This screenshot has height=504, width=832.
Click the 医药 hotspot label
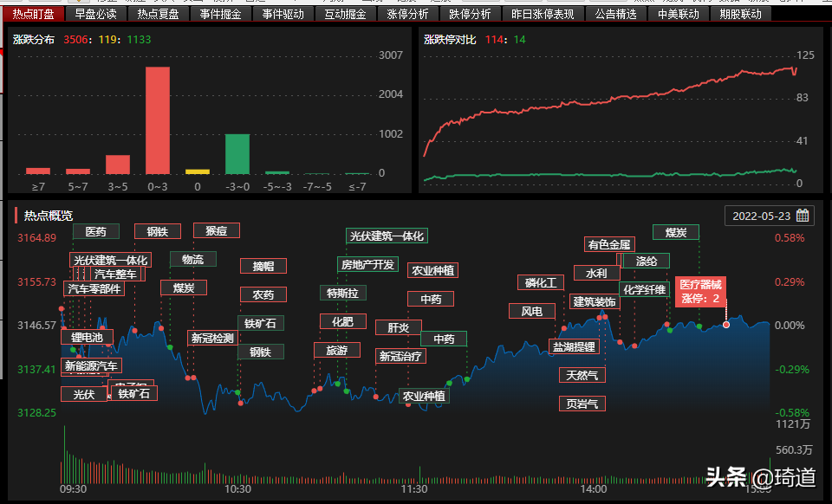96,231
